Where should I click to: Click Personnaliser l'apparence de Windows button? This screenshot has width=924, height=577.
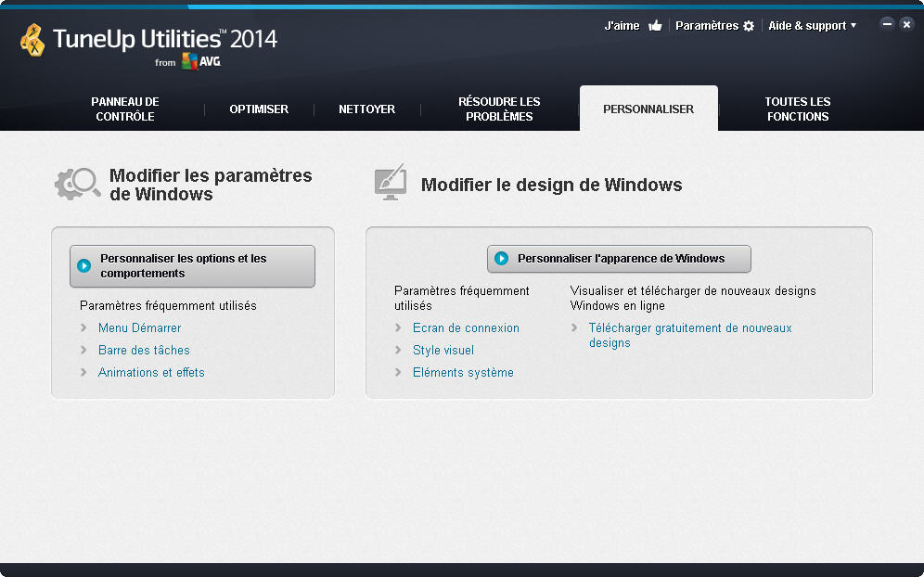[x=619, y=259]
